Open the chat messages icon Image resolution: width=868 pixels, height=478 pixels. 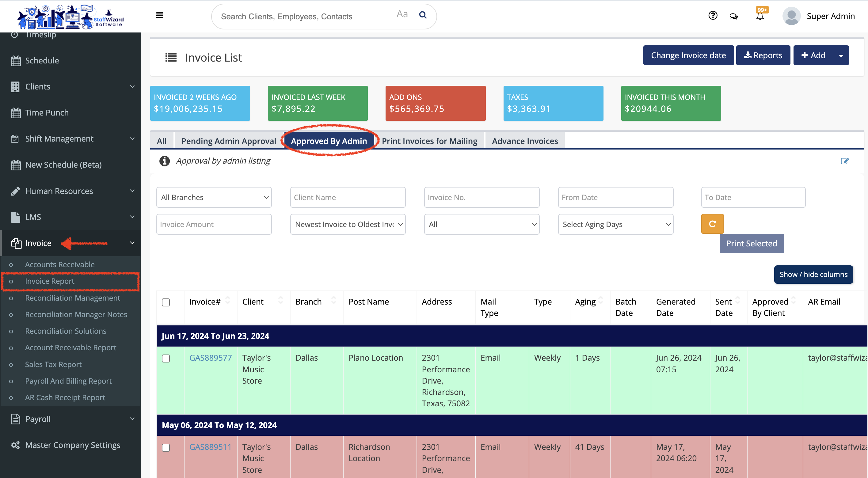tap(733, 16)
